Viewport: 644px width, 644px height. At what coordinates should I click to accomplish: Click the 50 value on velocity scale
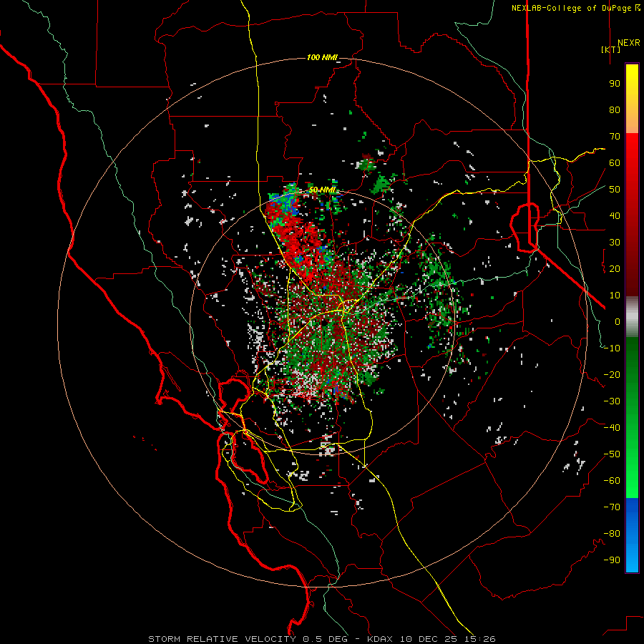tap(615, 190)
